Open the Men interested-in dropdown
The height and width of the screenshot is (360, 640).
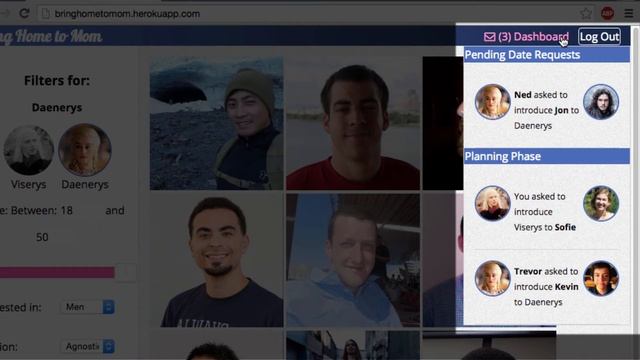pos(88,307)
